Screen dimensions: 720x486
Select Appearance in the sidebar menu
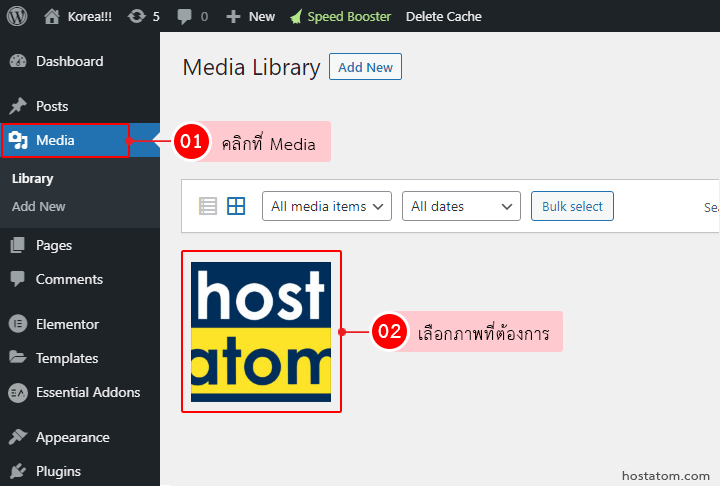pos(72,437)
